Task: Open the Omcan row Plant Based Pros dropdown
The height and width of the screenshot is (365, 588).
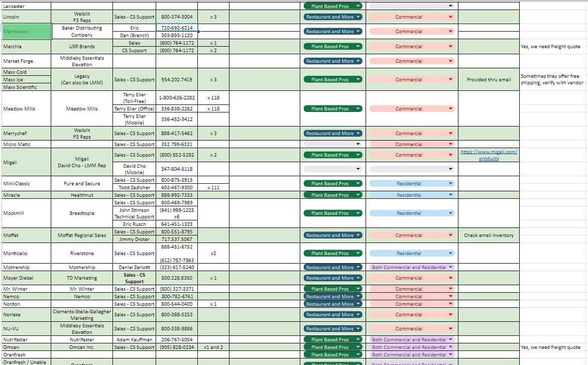Action: click(332, 347)
